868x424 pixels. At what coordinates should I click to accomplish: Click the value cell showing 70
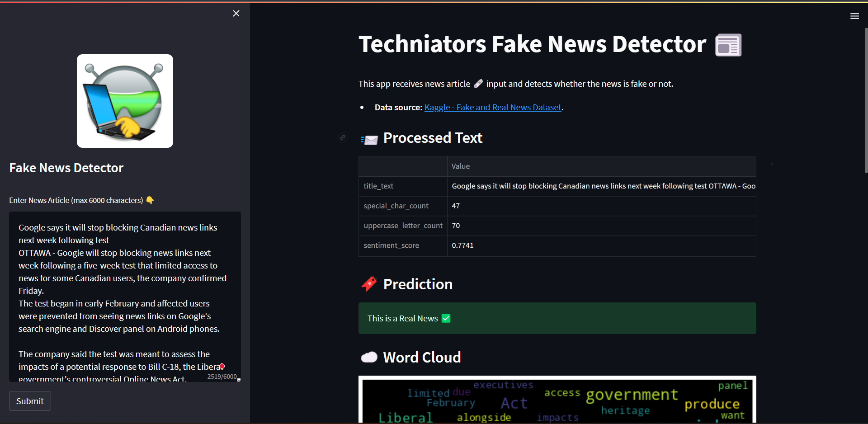coord(602,226)
